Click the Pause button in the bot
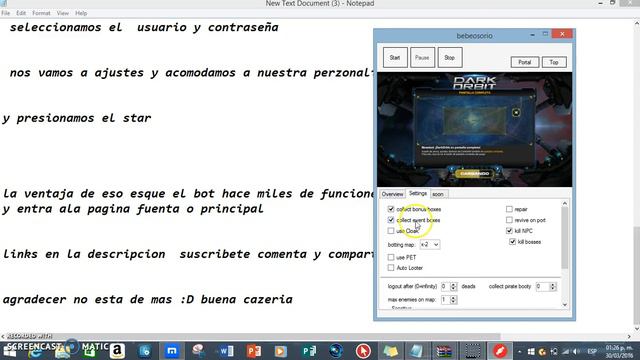The width and height of the screenshot is (640, 360). pyautogui.click(x=422, y=58)
